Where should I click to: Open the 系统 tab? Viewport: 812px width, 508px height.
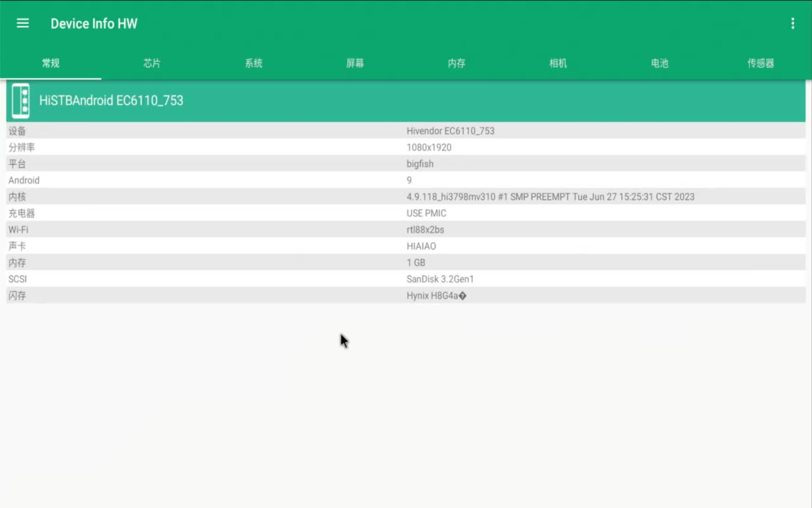[x=254, y=63]
